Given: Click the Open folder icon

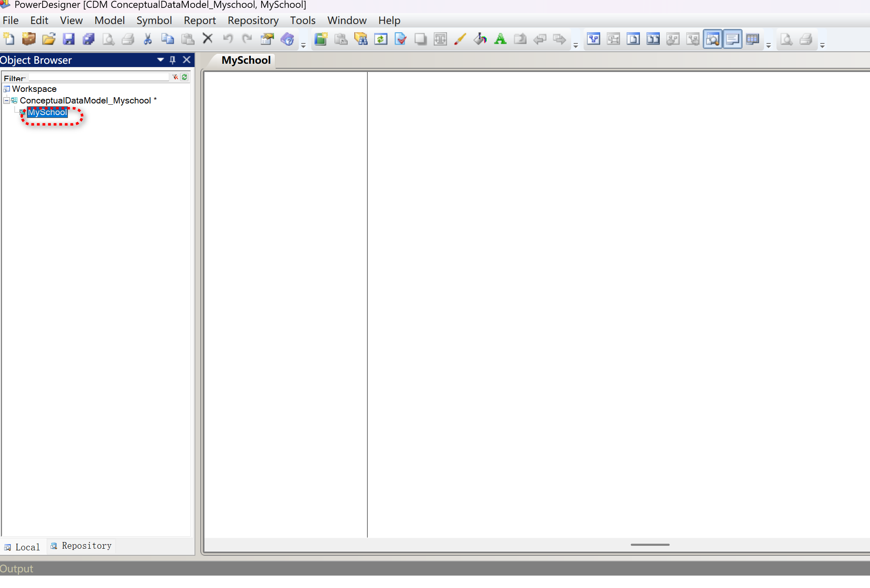Looking at the screenshot, I should [48, 39].
